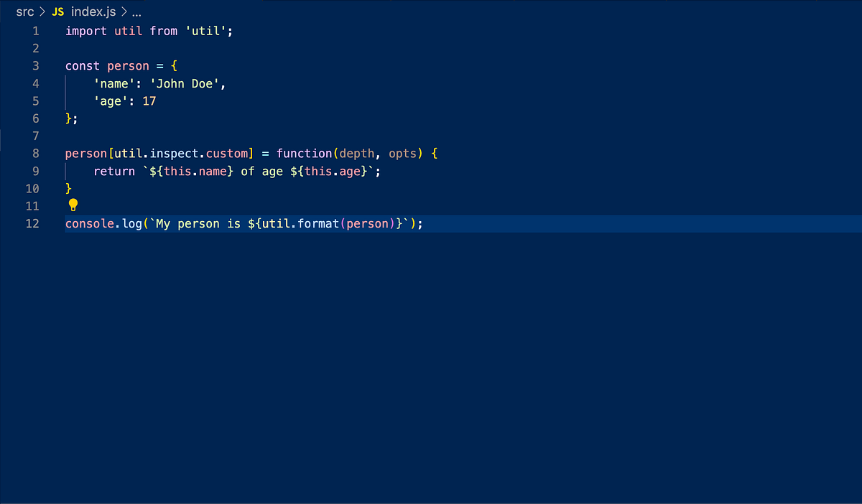Click line number 9 to select that line
The height and width of the screenshot is (504, 862).
tap(35, 171)
